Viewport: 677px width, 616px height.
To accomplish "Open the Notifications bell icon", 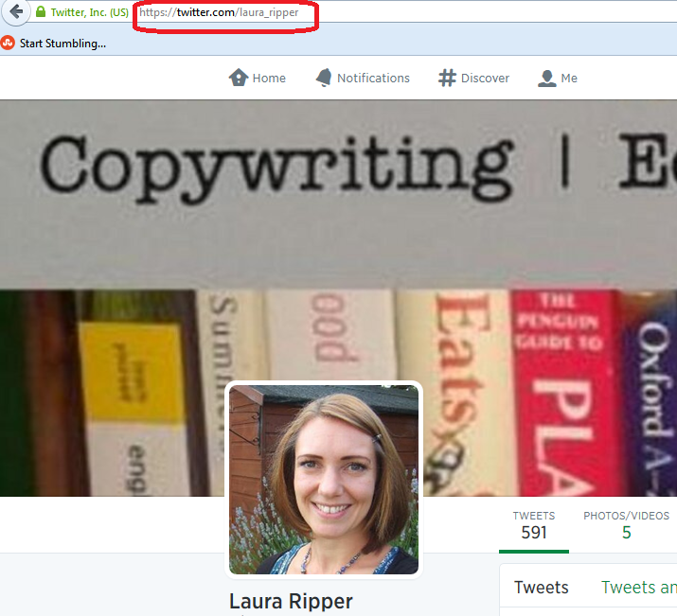I will point(325,78).
